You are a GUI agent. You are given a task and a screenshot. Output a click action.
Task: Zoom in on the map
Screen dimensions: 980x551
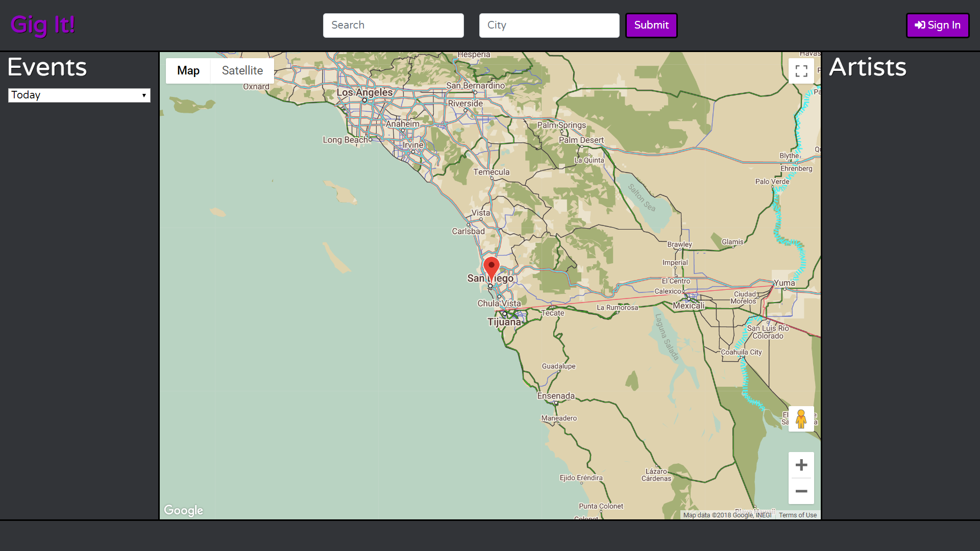pos(801,465)
